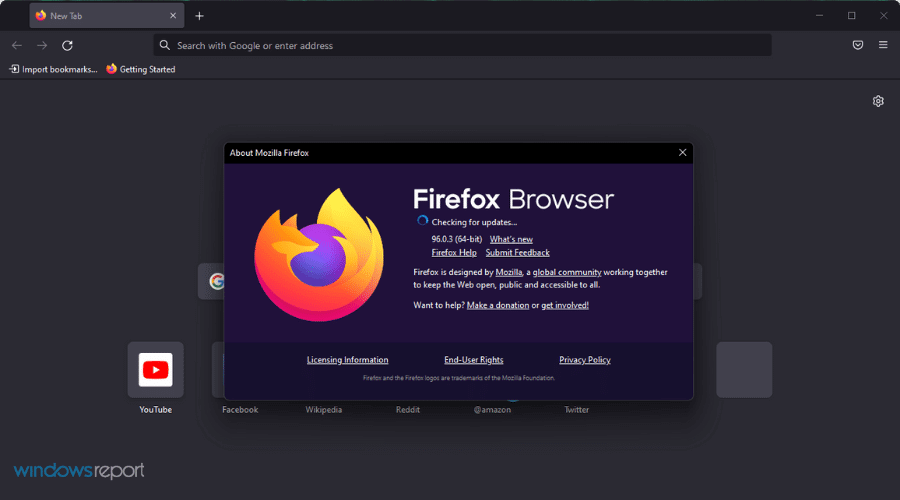Click the Checking for updates status text
The width and height of the screenshot is (900, 500).
[474, 222]
